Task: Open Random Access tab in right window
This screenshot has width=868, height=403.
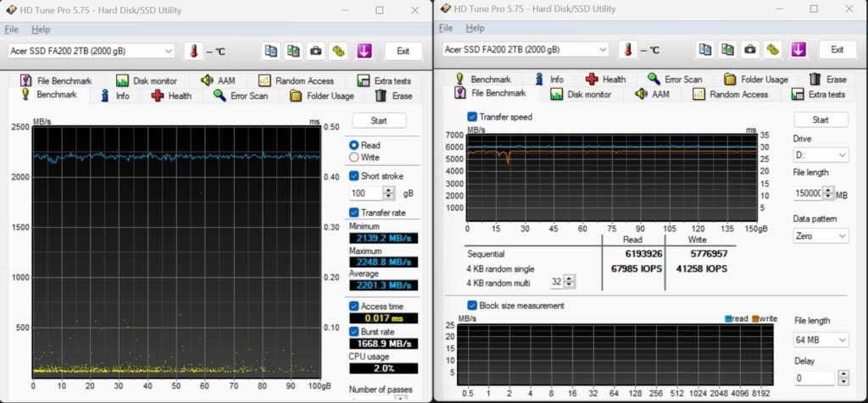Action: click(731, 94)
